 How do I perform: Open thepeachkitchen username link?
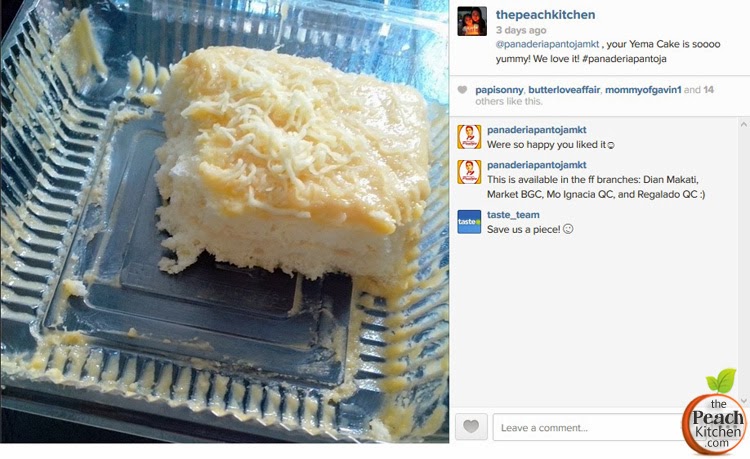click(545, 15)
